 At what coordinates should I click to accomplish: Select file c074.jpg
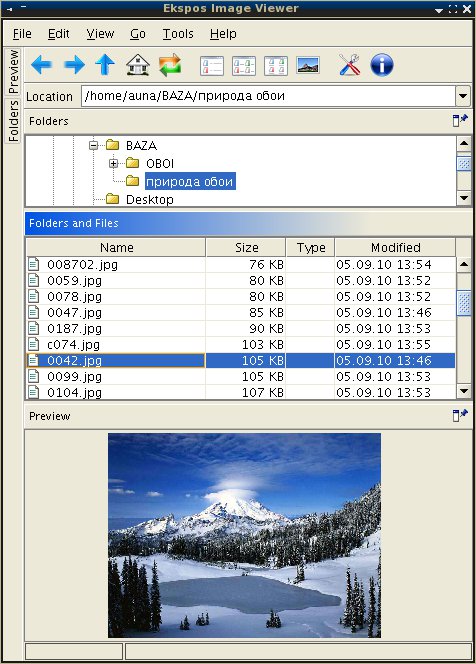(x=73, y=345)
